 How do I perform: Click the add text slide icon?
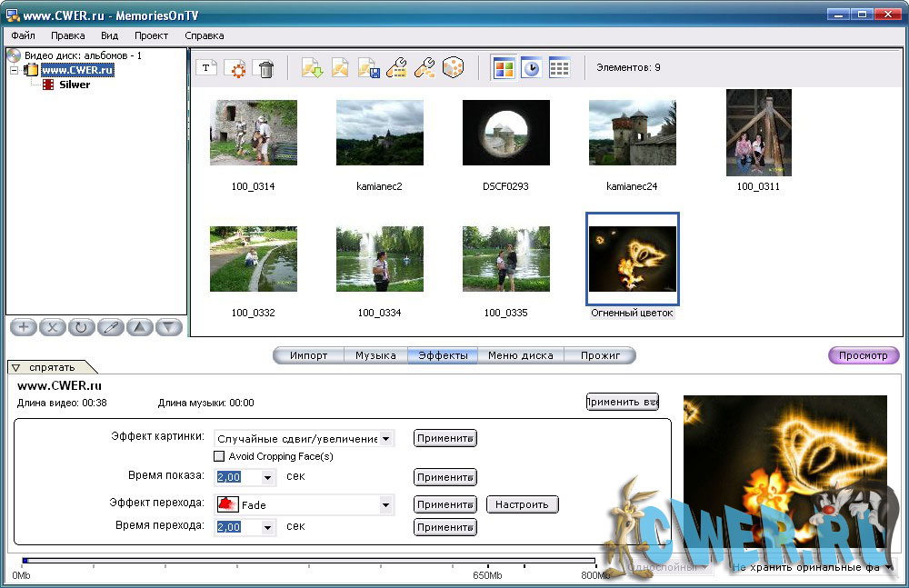[x=206, y=68]
